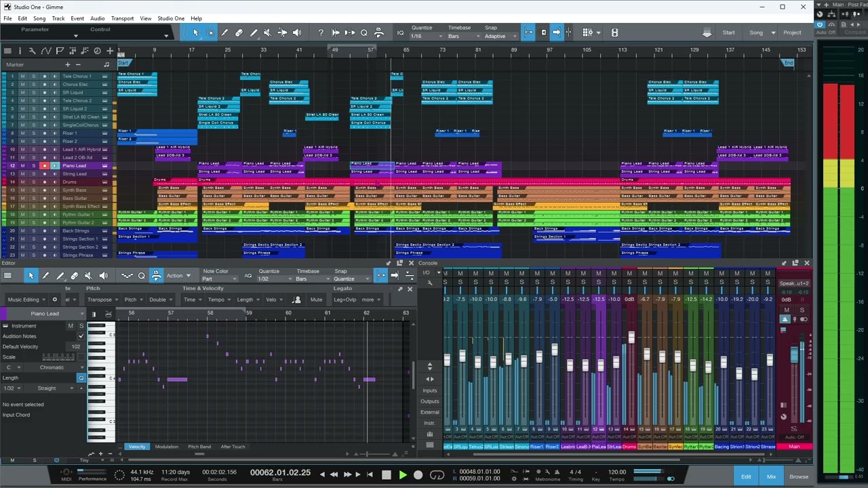Open the Music Editing gear settings icon

click(55, 300)
